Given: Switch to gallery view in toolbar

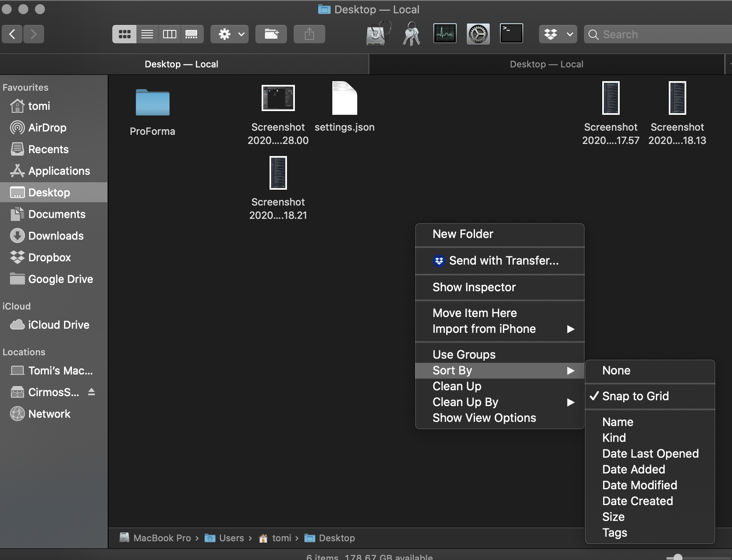Looking at the screenshot, I should click(191, 34).
